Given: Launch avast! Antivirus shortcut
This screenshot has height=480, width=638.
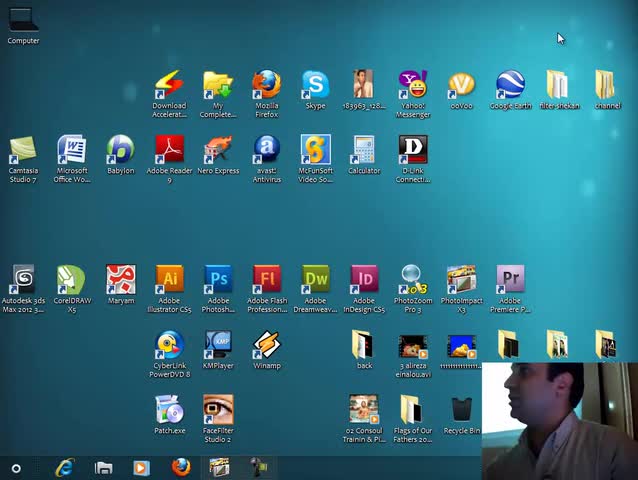Looking at the screenshot, I should pos(267,159).
